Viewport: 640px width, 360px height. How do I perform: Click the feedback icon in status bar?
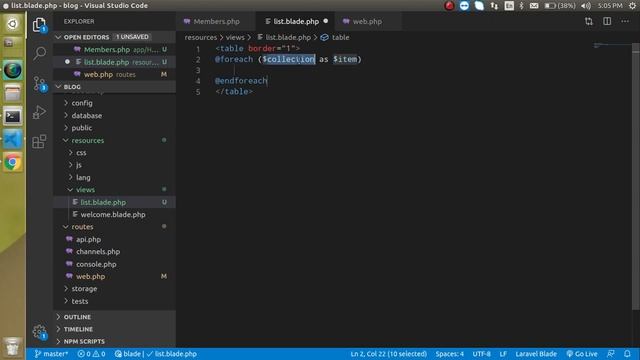click(611, 354)
